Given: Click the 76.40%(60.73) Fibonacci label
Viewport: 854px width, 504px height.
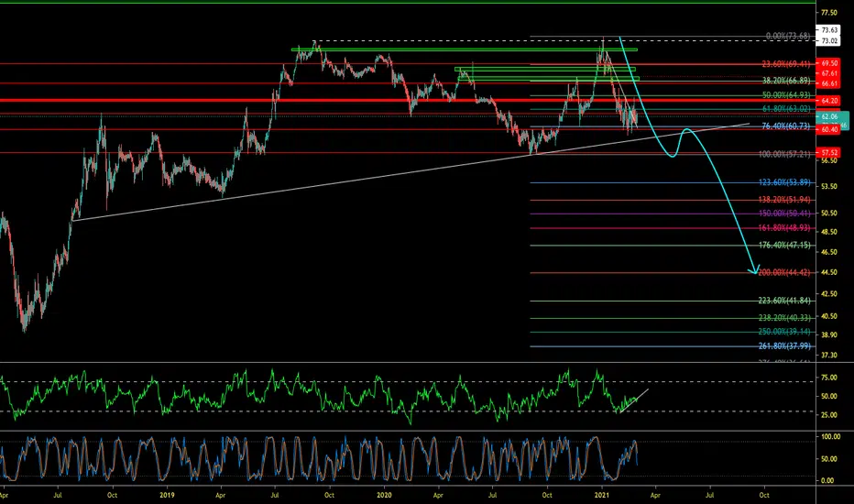Looking at the screenshot, I should 786,126.
